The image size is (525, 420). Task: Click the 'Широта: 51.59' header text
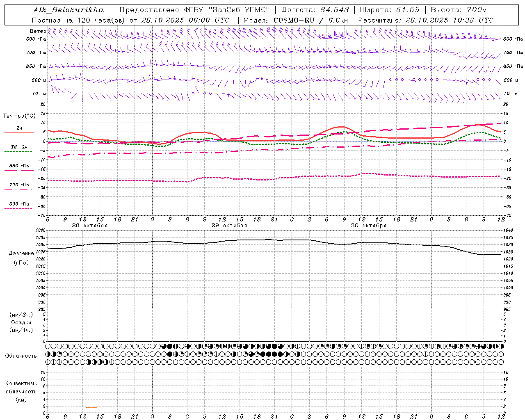click(390, 10)
